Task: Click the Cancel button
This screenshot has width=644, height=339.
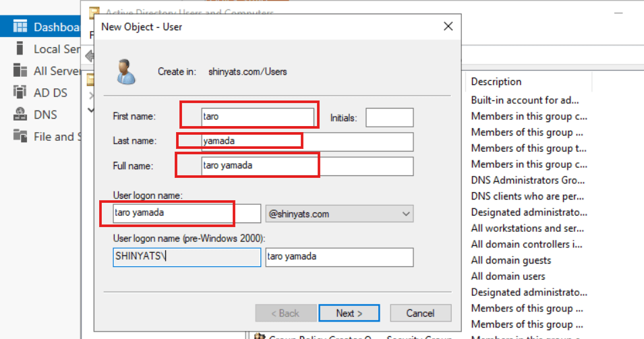Action: (421, 313)
